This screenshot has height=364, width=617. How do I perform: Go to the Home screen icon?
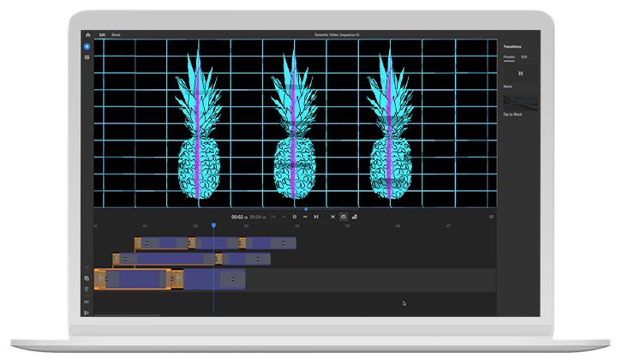87,34
